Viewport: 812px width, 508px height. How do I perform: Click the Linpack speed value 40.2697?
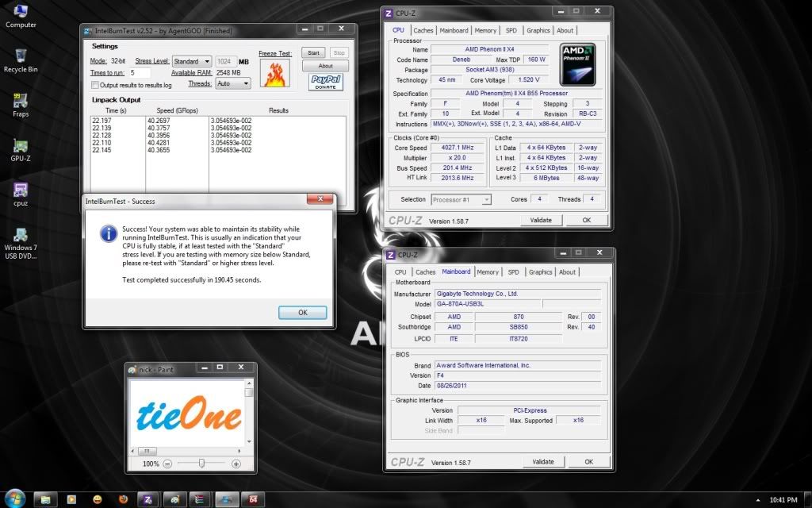click(x=159, y=121)
